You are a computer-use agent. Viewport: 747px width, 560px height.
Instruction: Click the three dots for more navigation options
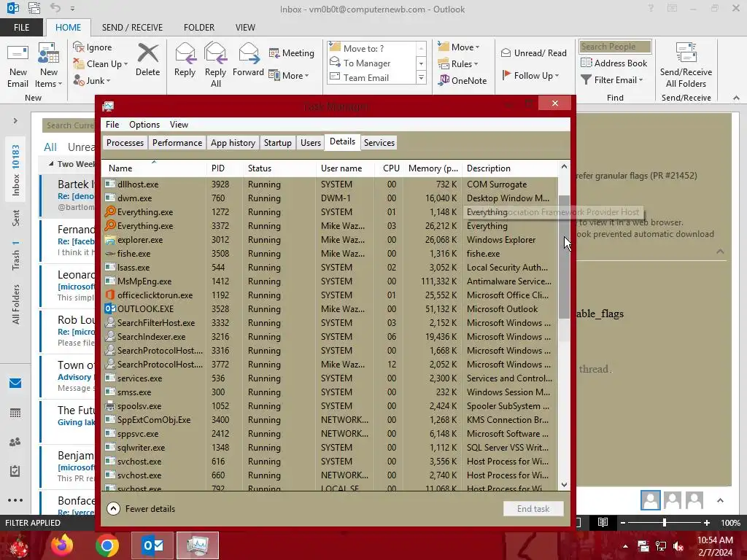coord(15,500)
